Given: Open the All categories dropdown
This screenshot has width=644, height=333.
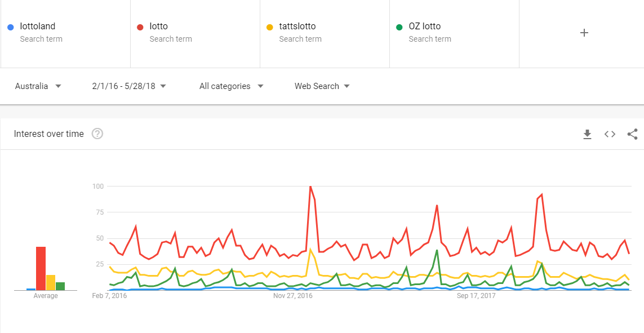Looking at the screenshot, I should click(231, 86).
